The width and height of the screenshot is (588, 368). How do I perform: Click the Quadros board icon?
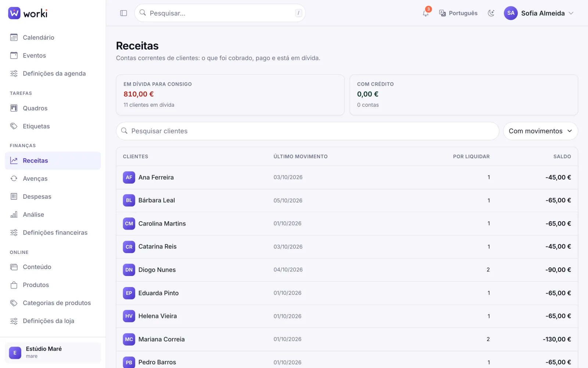14,108
